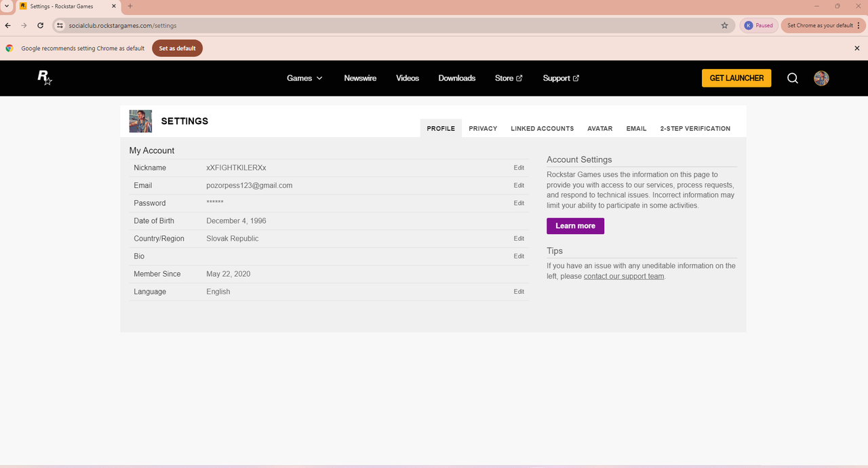Image resolution: width=868 pixels, height=468 pixels.
Task: Click the xXFIGHTKILERXx nickname text
Action: pos(236,168)
